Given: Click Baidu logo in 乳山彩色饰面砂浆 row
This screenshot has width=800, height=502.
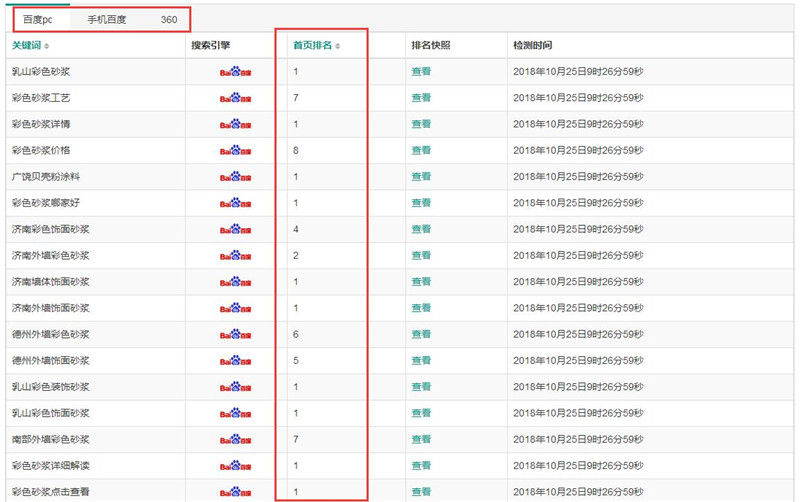Looking at the screenshot, I should pos(236,413).
